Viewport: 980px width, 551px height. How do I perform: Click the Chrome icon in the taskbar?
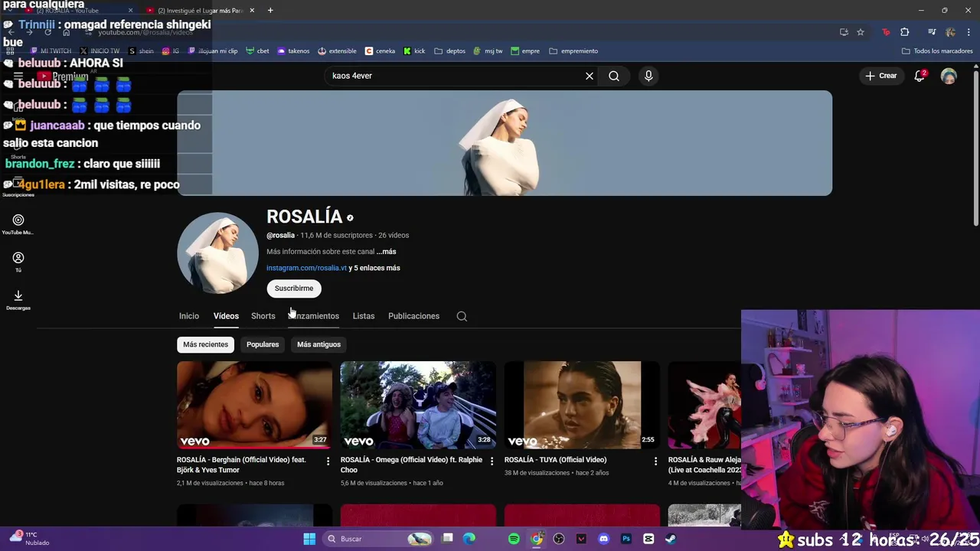(537, 539)
